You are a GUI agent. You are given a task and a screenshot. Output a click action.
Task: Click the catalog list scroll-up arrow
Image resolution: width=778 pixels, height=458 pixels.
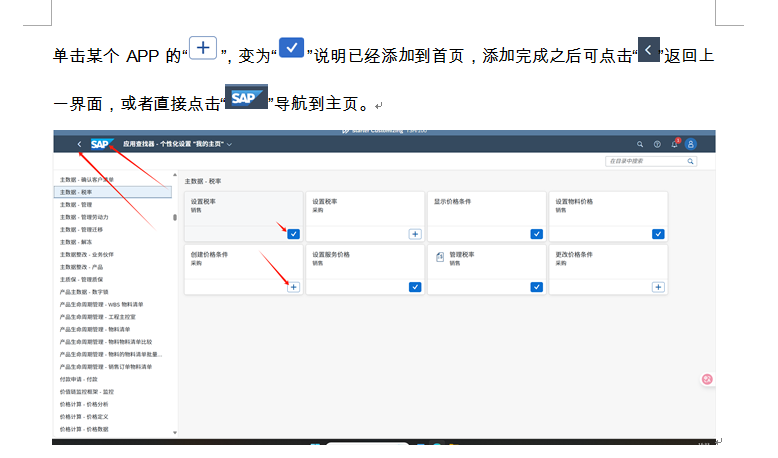tap(176, 174)
